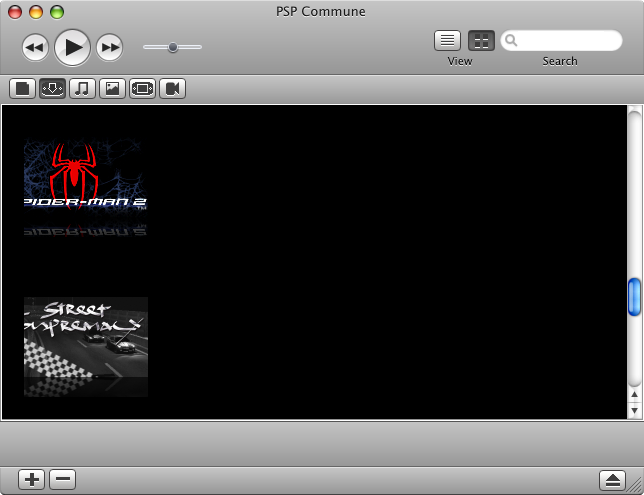
Task: Zoom the window with green button
Action: click(x=57, y=12)
